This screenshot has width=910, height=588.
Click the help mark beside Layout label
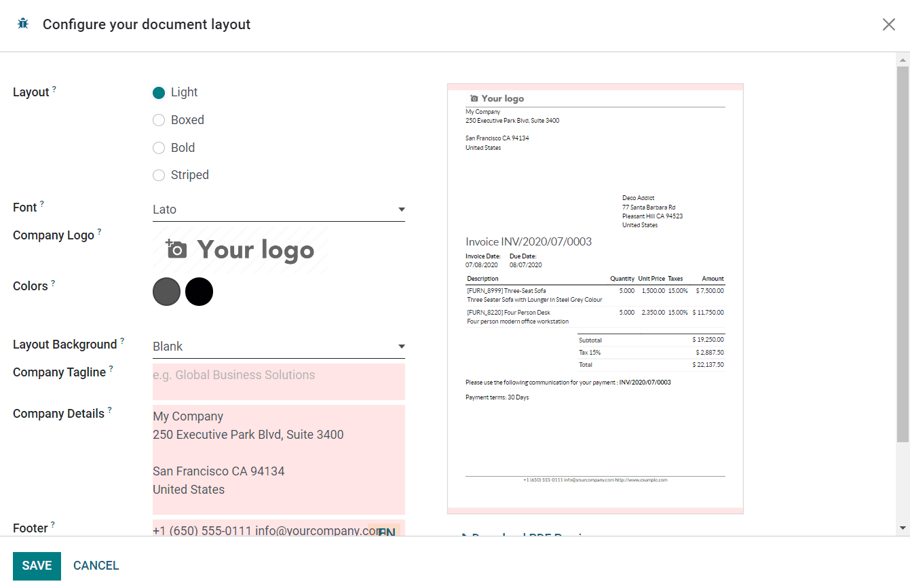[54, 89]
